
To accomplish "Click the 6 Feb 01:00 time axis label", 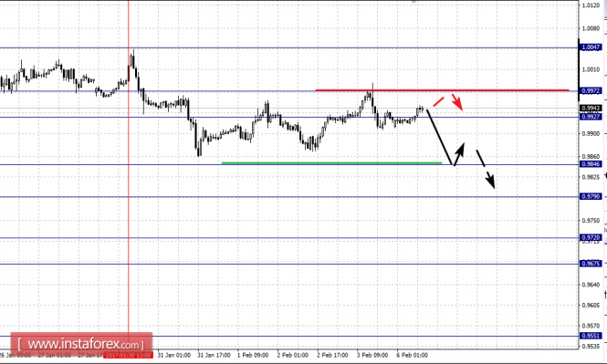I will click(413, 355).
